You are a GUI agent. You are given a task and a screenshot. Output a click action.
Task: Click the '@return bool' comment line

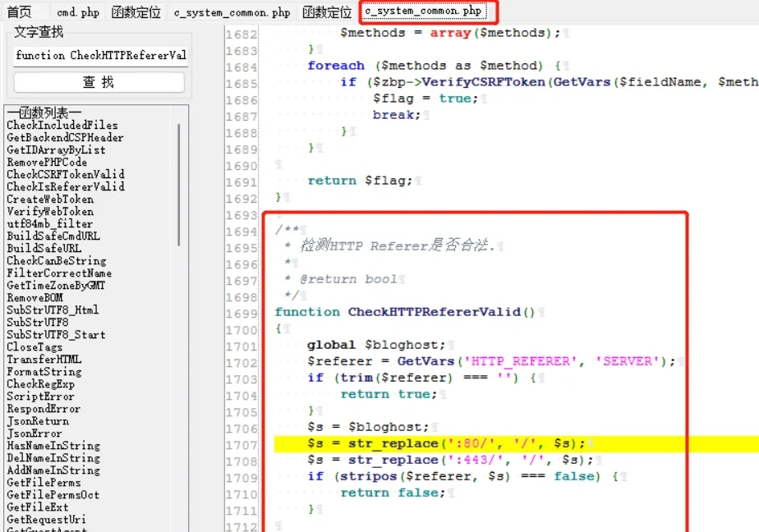[348, 279]
